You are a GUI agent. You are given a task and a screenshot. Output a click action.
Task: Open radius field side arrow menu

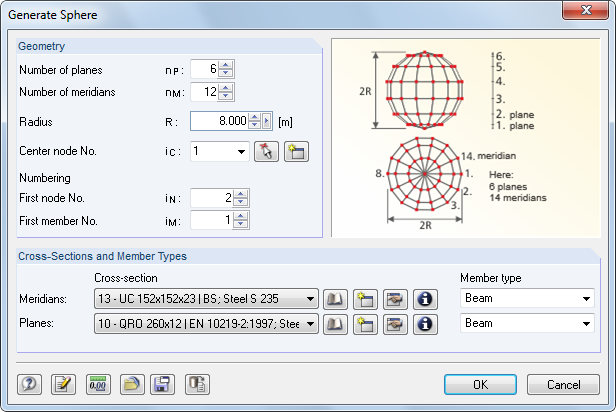pyautogui.click(x=266, y=121)
